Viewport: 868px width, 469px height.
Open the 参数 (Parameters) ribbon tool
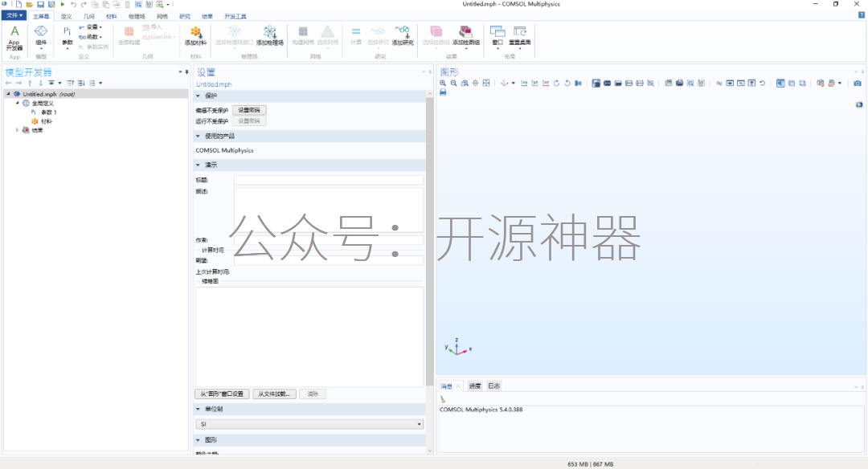coord(67,36)
